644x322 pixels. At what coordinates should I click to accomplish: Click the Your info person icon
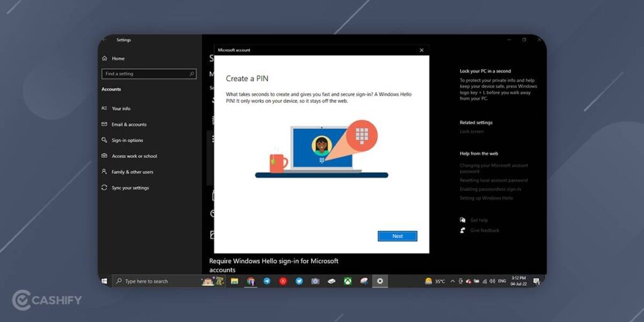pyautogui.click(x=104, y=108)
